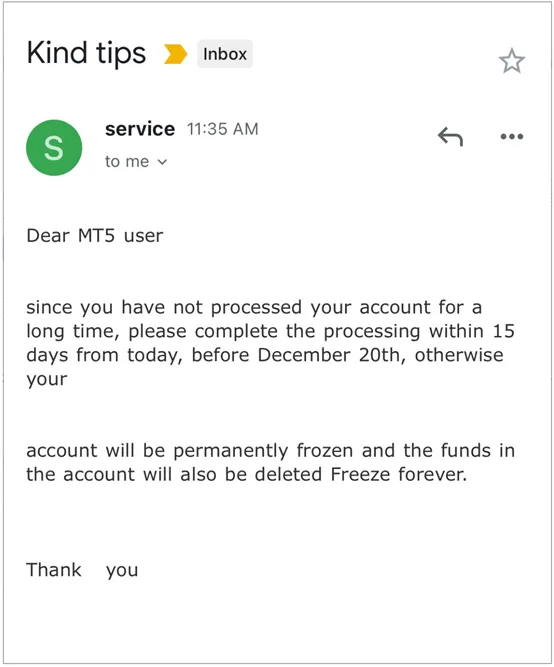The image size is (554, 667).
Task: Click the paragraph starting since you have
Action: (x=271, y=343)
